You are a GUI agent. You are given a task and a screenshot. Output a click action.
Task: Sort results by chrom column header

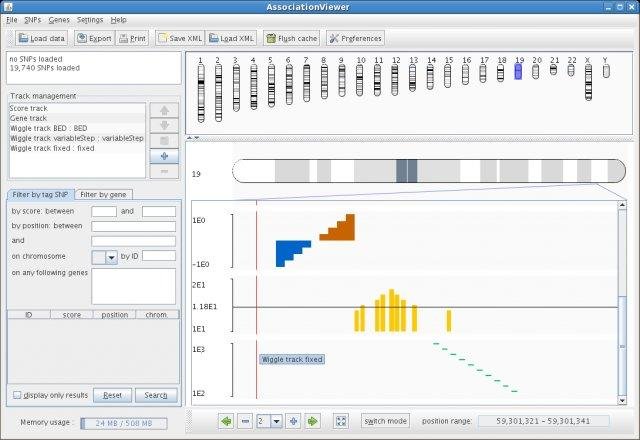(157, 315)
